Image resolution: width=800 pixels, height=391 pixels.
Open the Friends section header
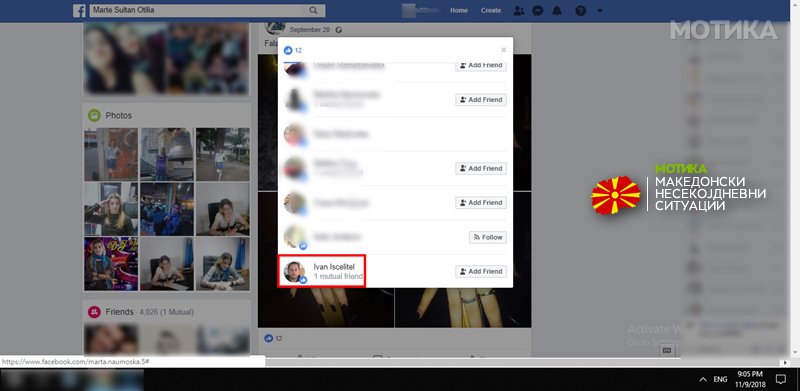[119, 312]
